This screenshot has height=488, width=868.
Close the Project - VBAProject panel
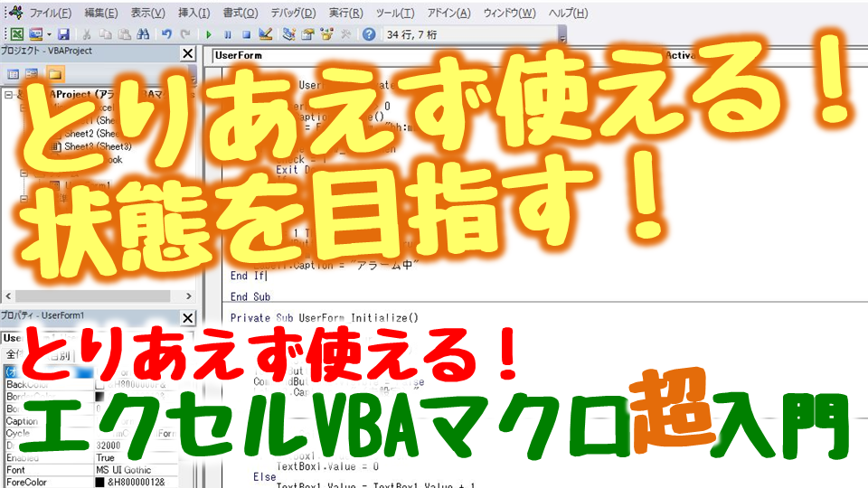coord(188,53)
